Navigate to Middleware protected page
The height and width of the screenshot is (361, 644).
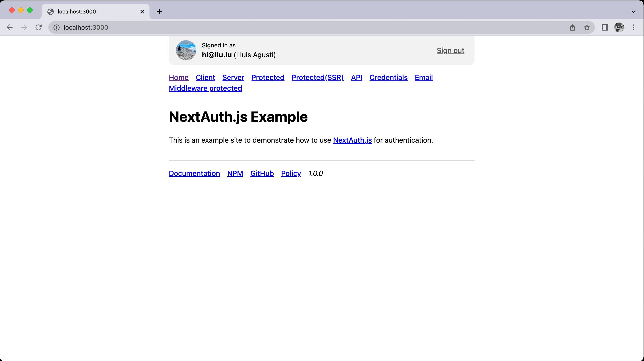[205, 88]
